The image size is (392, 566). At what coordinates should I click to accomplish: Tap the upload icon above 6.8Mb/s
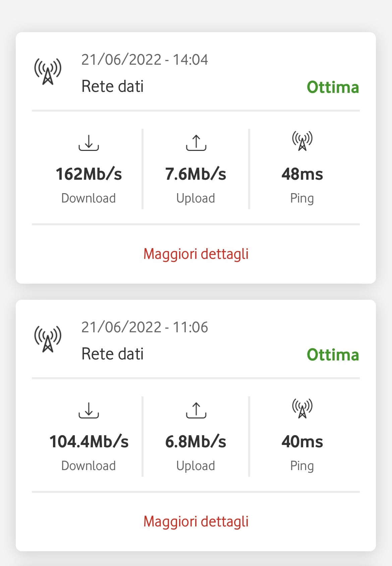point(196,410)
